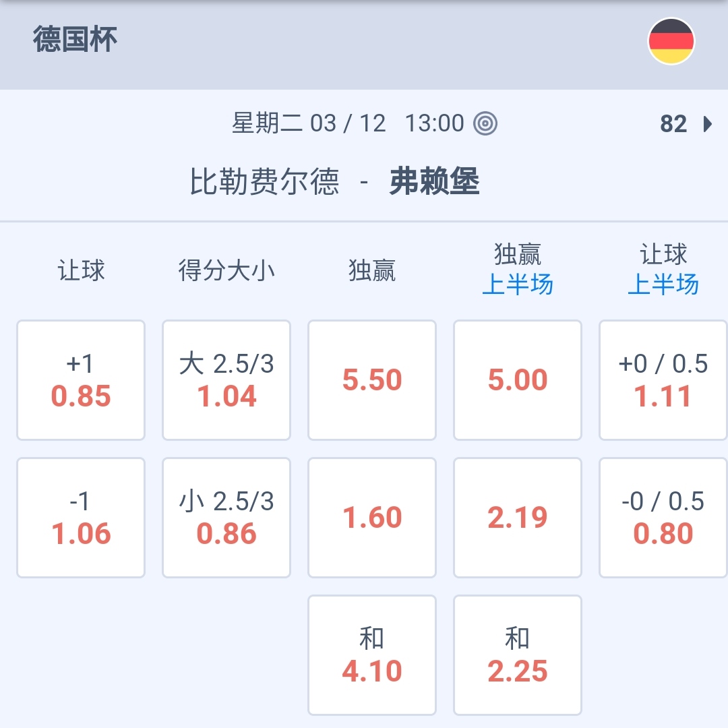Open the 德国杯 league header
Viewport: 728px width, 728px height.
[75, 40]
